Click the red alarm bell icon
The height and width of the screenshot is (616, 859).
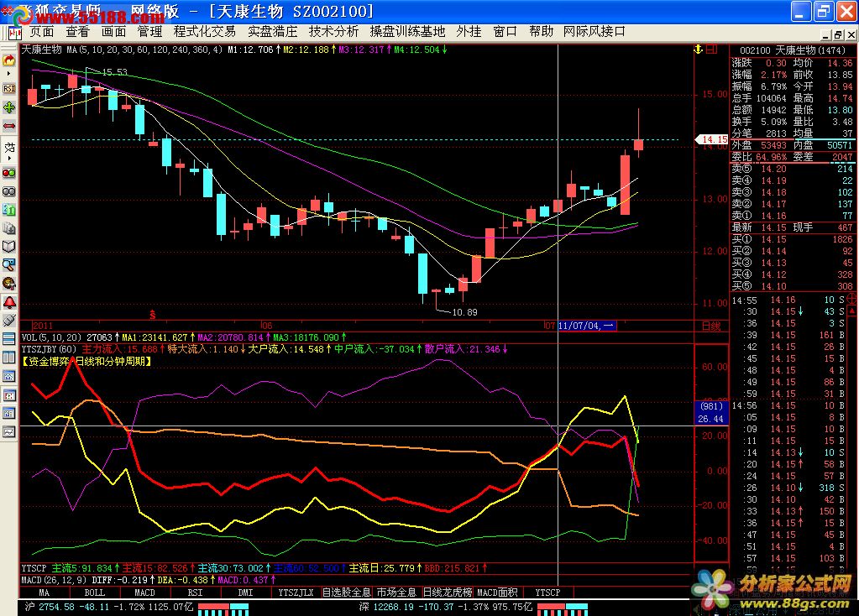pos(8,302)
